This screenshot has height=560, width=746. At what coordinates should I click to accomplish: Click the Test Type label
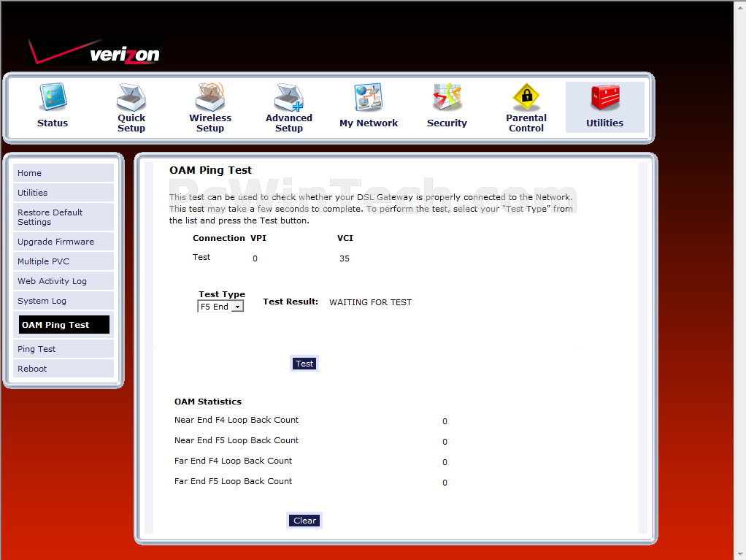click(x=222, y=294)
